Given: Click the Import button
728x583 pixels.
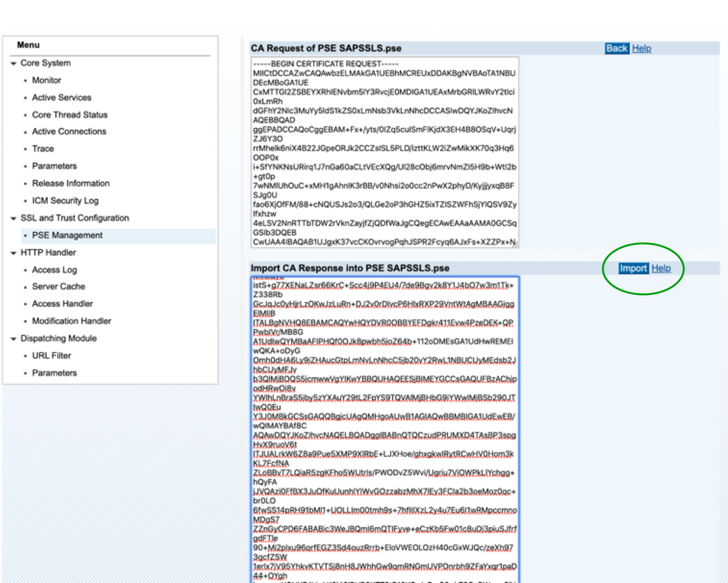Looking at the screenshot, I should point(633,268).
